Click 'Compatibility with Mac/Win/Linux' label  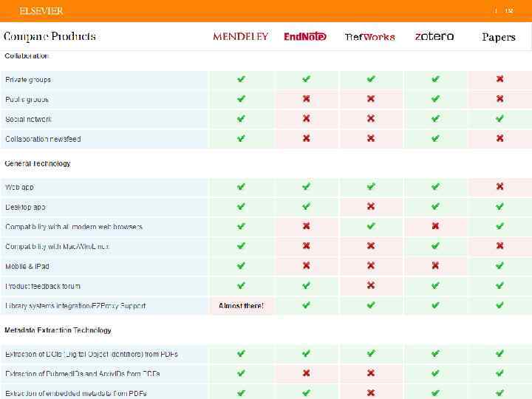tap(57, 247)
